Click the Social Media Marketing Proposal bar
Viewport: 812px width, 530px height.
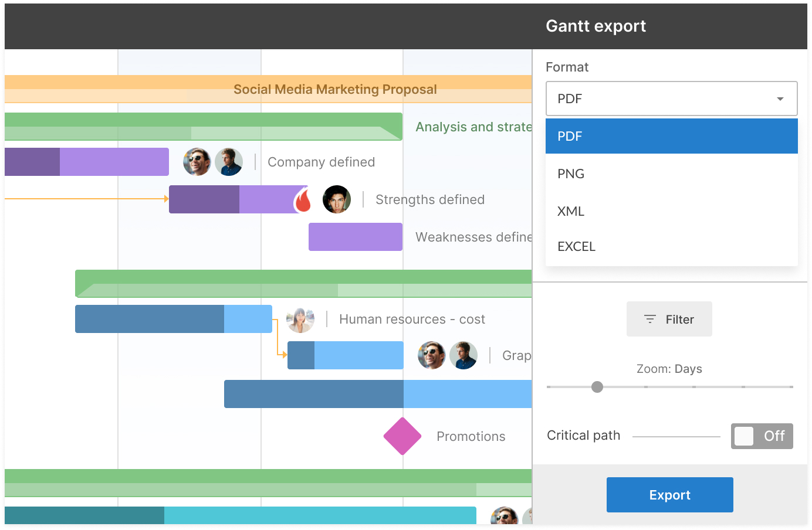[x=335, y=89]
